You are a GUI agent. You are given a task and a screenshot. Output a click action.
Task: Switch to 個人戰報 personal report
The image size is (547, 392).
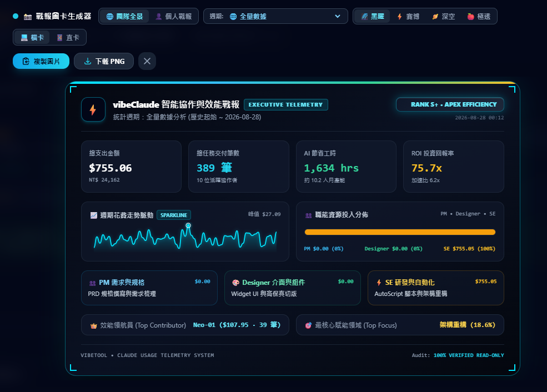click(x=173, y=17)
